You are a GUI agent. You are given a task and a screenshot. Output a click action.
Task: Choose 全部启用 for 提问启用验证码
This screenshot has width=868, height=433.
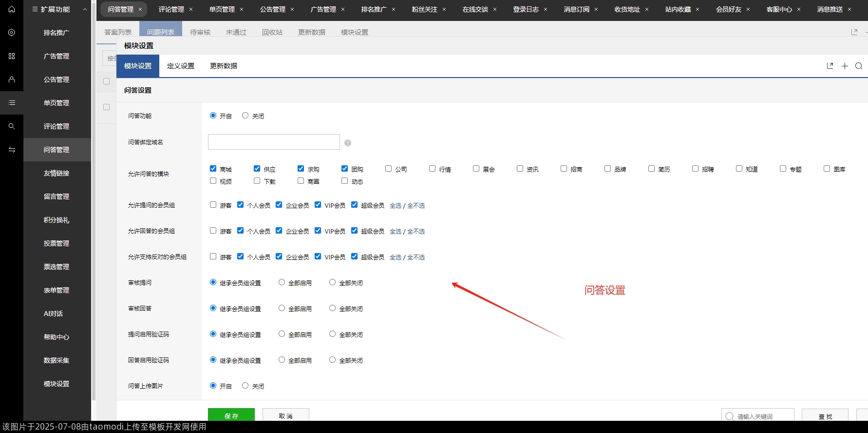(282, 334)
